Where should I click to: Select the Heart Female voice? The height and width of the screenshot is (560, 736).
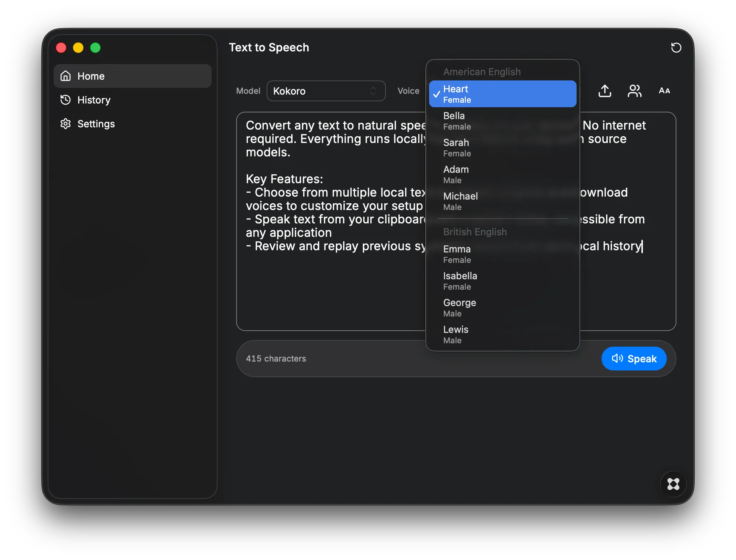(x=502, y=94)
